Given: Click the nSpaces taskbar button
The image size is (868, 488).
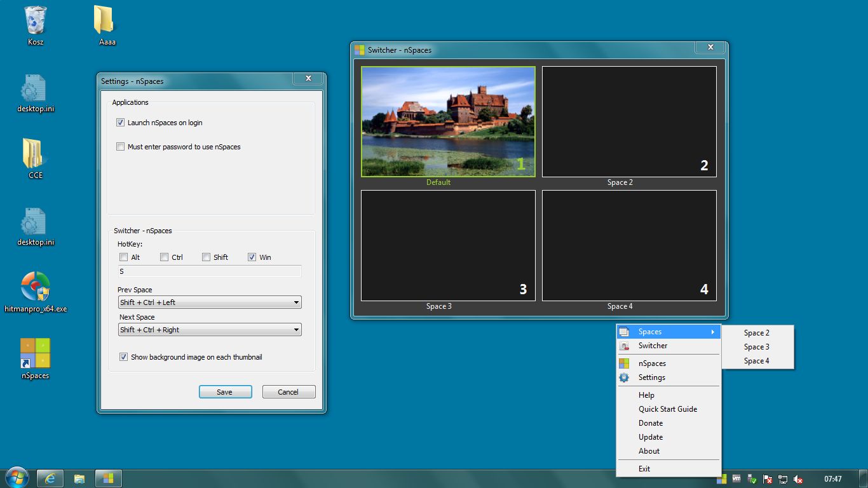Looking at the screenshot, I should [x=108, y=478].
